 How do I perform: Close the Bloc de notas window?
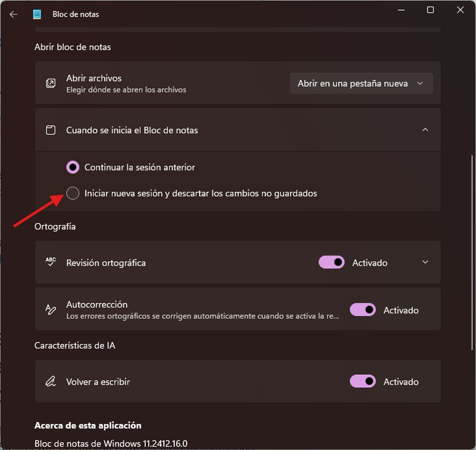(460, 10)
